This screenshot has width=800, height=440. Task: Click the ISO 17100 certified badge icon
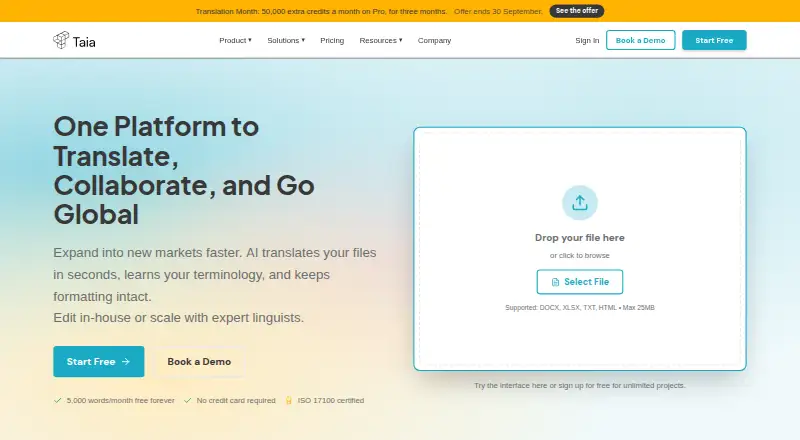(289, 400)
